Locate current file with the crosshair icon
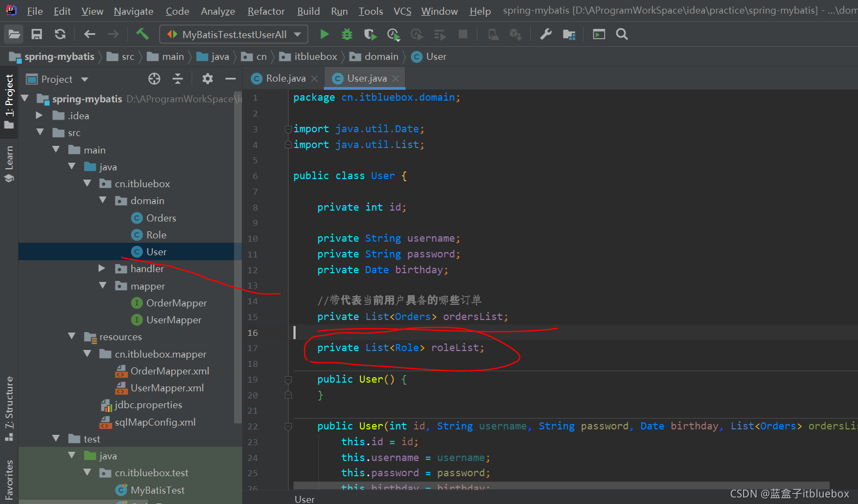 (x=154, y=79)
